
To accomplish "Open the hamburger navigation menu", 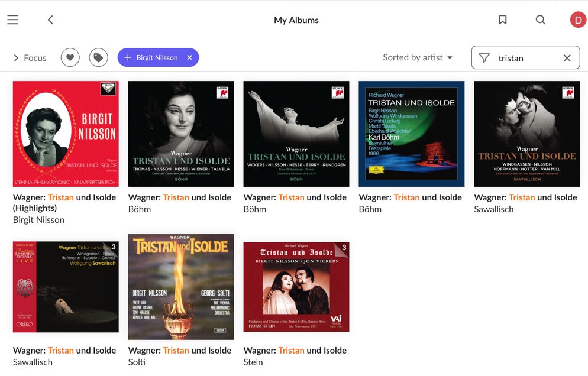I will (12, 20).
